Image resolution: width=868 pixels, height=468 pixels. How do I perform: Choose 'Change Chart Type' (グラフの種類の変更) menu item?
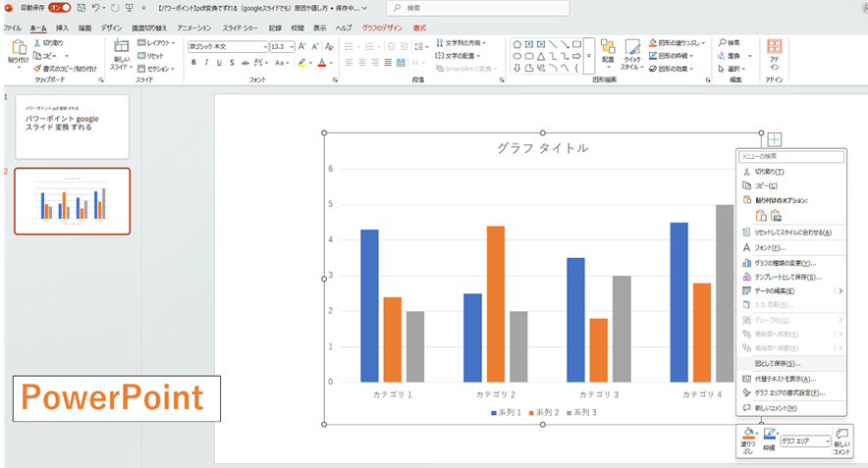(x=785, y=263)
